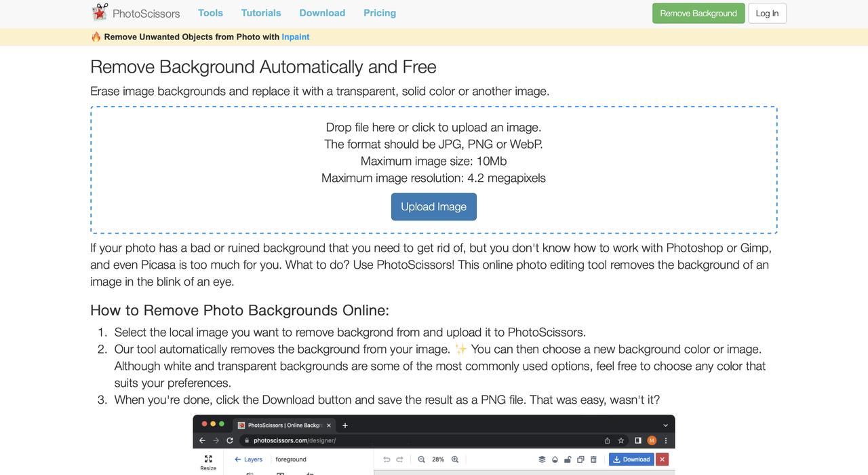Click the layers stack icon in the tutorial screenshot
Screen dimensions: 868x475
542,459
